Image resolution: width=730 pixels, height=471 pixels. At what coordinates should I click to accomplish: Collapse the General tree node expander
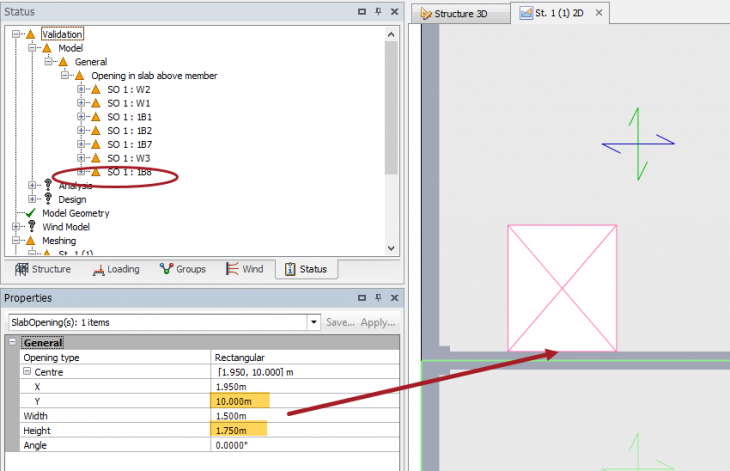(48, 61)
